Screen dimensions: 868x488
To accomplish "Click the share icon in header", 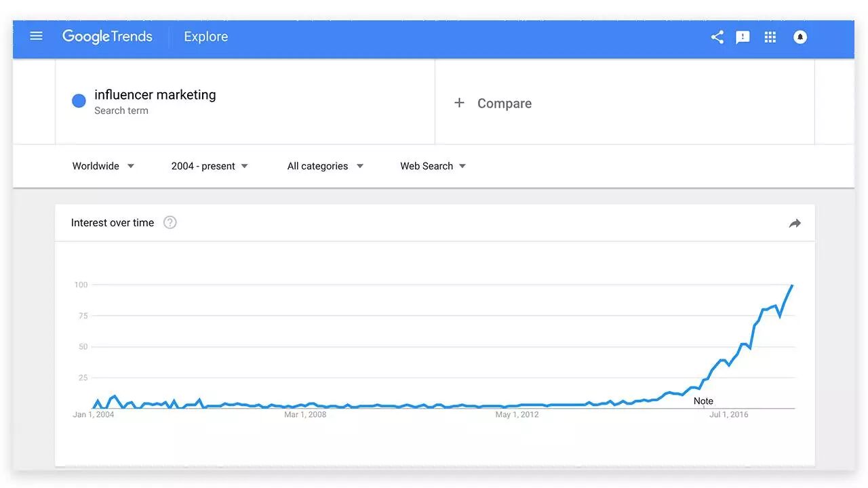I will 717,37.
